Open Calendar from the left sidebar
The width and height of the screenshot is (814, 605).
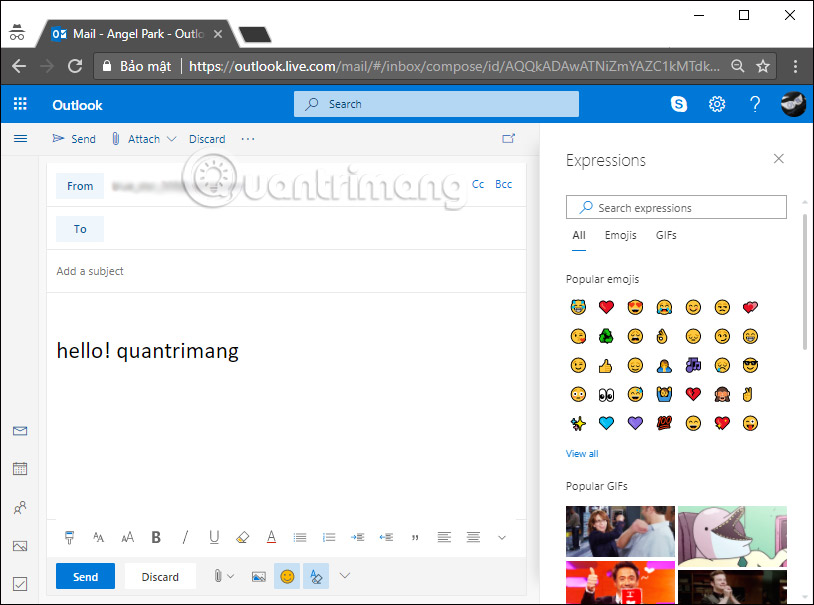point(20,468)
